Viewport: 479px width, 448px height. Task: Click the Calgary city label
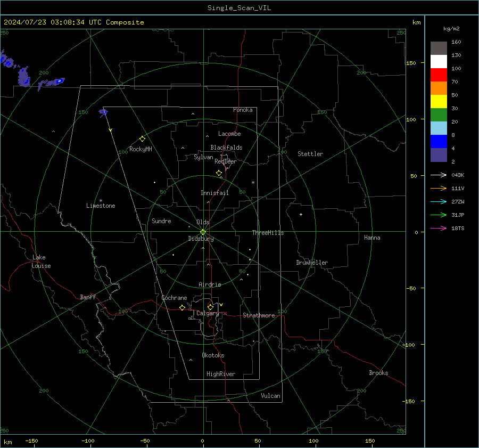[208, 313]
